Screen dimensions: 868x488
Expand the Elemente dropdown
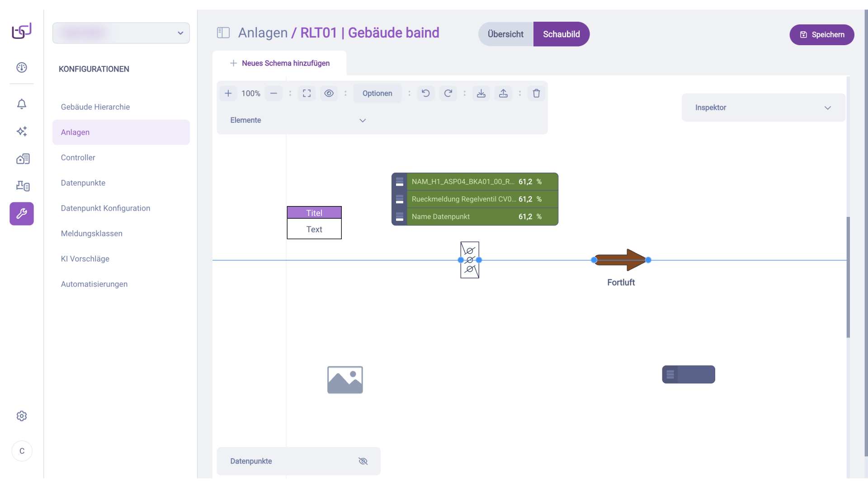click(x=362, y=120)
